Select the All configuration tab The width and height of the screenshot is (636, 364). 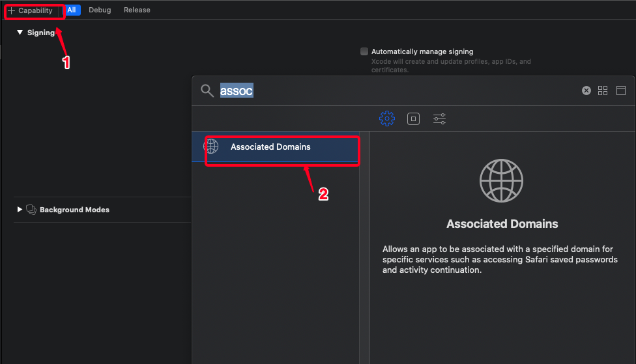pyautogui.click(x=72, y=10)
